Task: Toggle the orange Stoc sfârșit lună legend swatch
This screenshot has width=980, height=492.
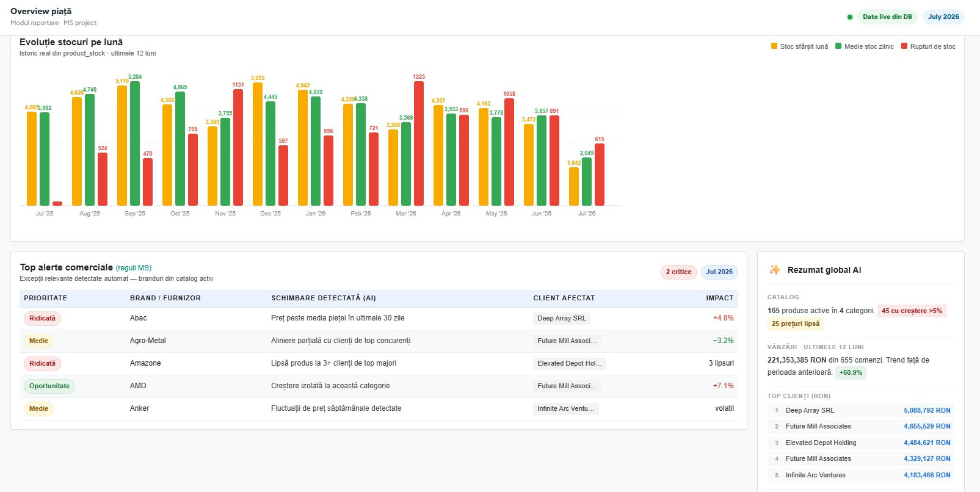Action: (x=774, y=46)
